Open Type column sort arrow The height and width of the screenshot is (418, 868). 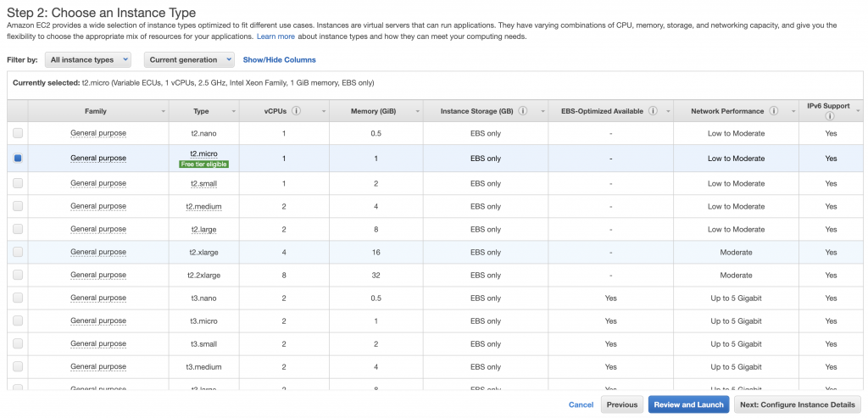point(234,111)
